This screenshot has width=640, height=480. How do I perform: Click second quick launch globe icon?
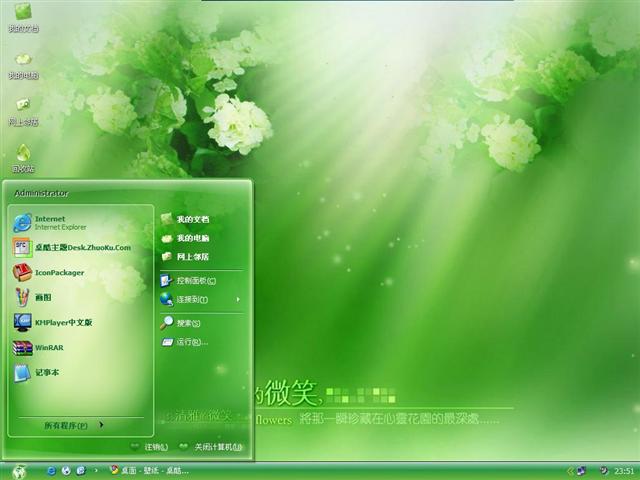coord(66,471)
